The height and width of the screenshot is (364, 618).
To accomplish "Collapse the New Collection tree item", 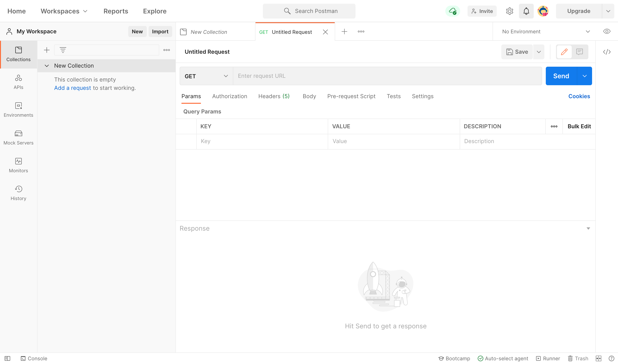I will 47,66.
